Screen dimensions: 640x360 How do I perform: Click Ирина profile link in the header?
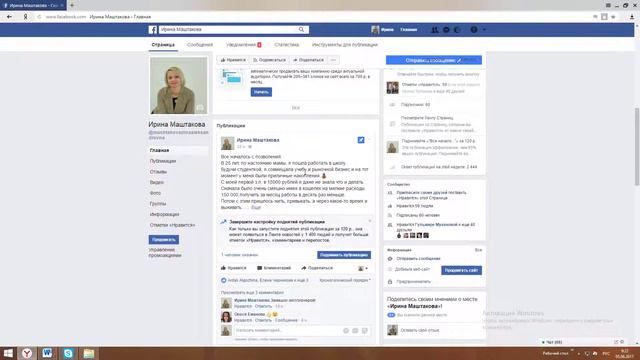click(382, 29)
